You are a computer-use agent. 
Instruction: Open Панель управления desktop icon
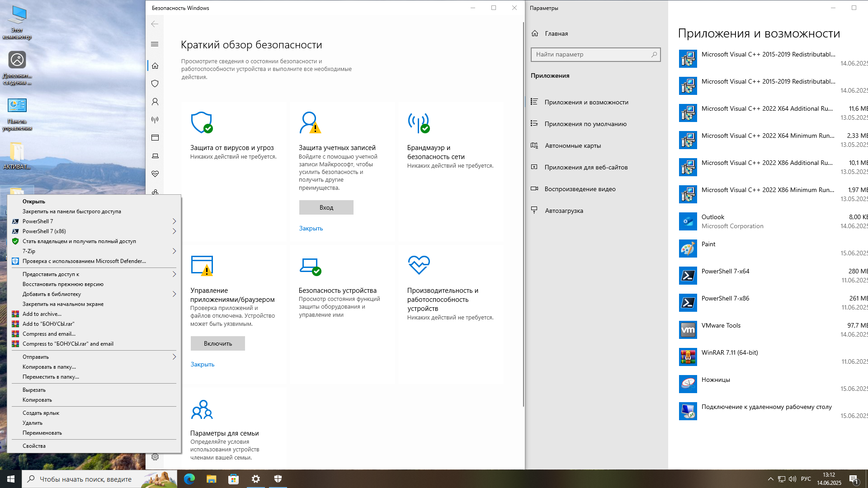[x=17, y=114]
